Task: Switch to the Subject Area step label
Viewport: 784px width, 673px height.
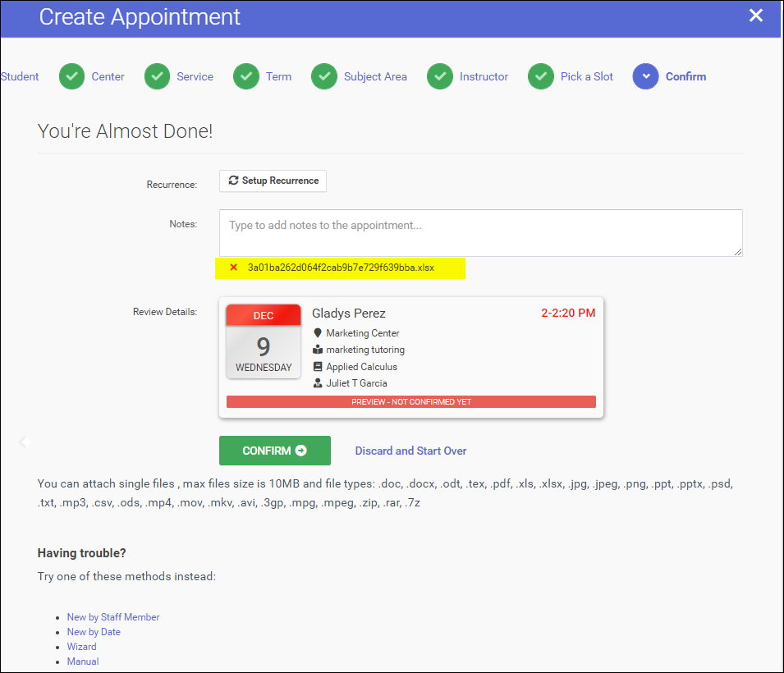Action: coord(375,76)
